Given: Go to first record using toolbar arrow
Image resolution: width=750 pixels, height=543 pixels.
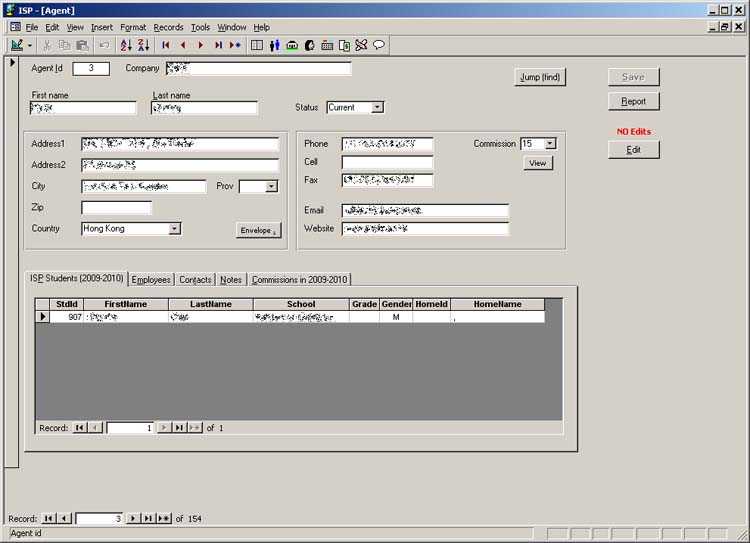Looking at the screenshot, I should tap(166, 45).
